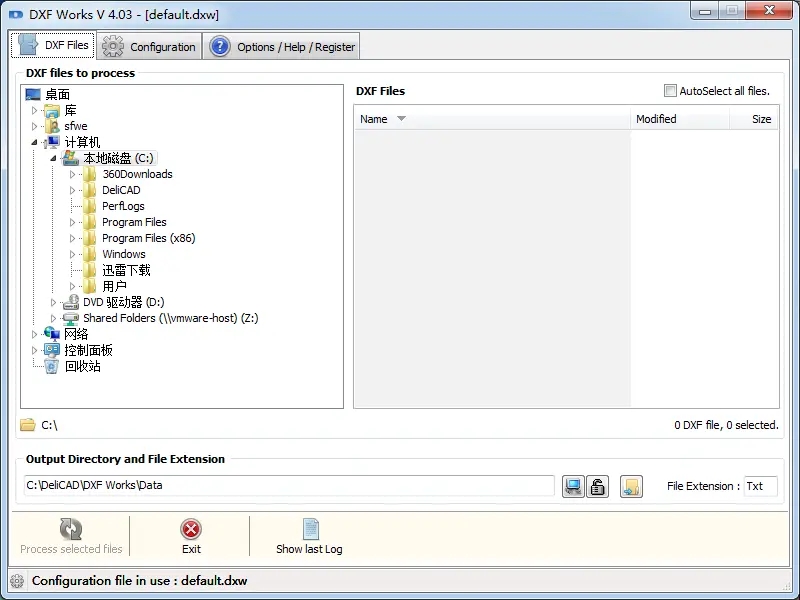Expand the DeliCAD folder node
The image size is (800, 600).
point(72,190)
